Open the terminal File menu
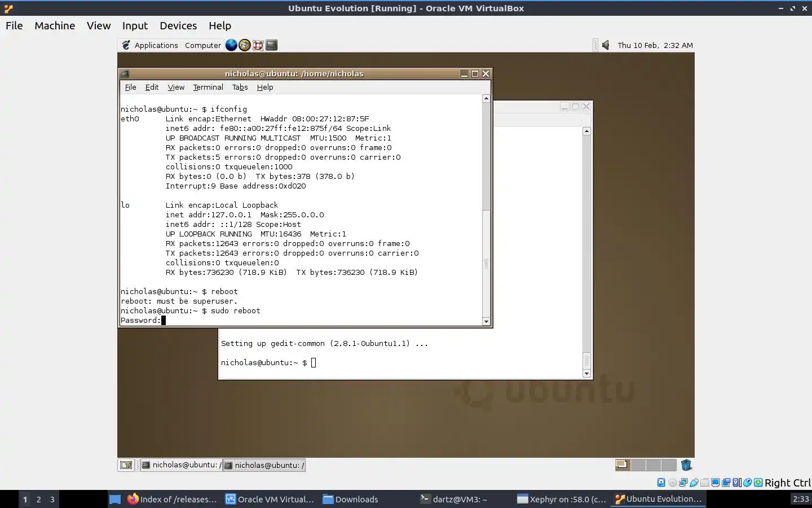The width and height of the screenshot is (812, 508). coord(130,87)
